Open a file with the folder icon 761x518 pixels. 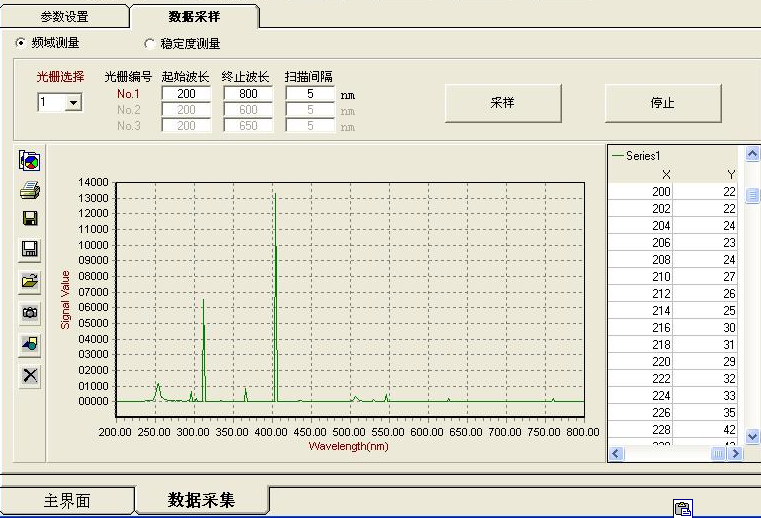pyautogui.click(x=30, y=281)
